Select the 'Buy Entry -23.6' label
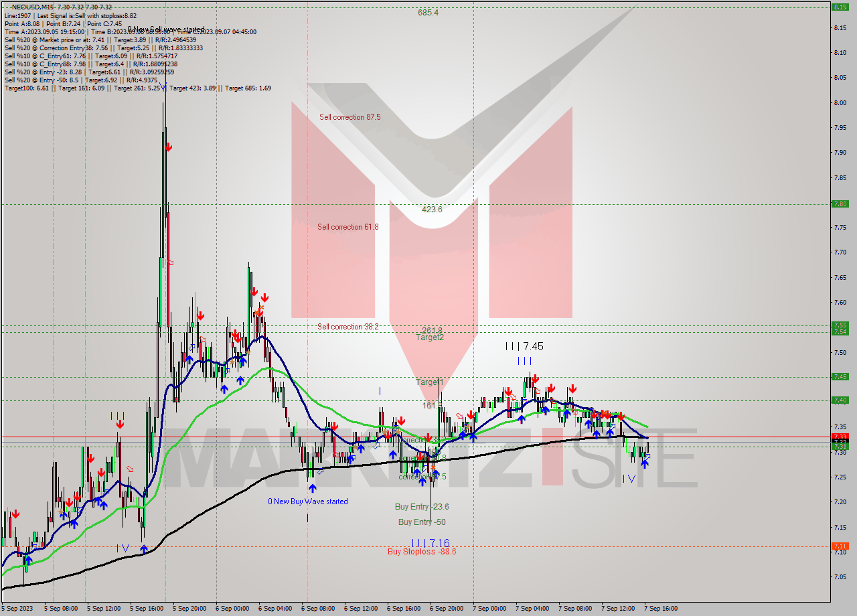857x616 pixels. click(422, 507)
